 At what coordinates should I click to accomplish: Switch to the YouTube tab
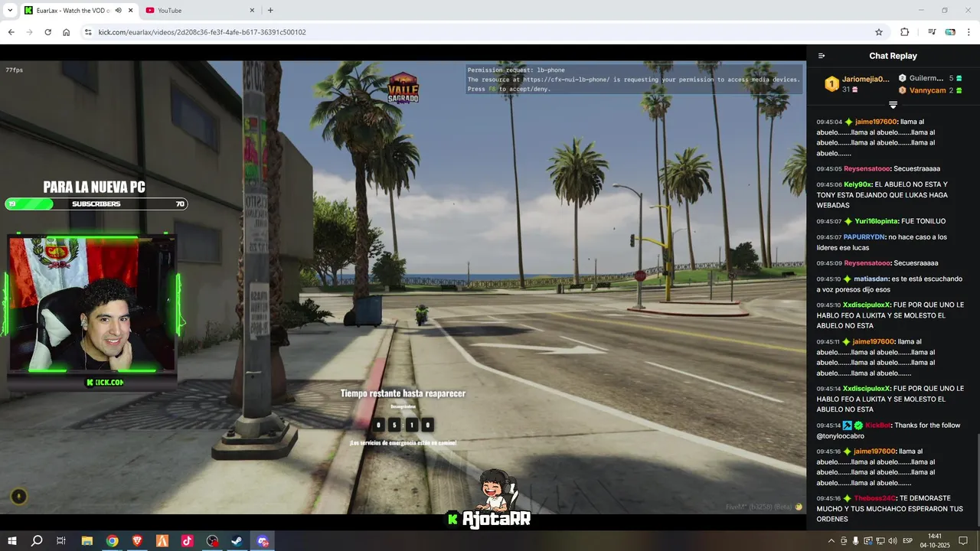[199, 11]
